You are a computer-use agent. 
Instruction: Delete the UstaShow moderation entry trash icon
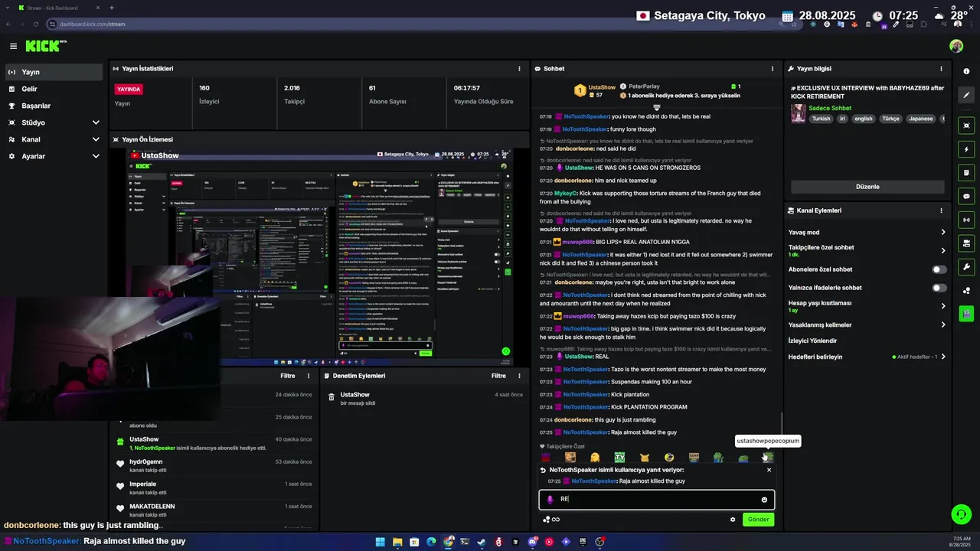click(x=332, y=397)
